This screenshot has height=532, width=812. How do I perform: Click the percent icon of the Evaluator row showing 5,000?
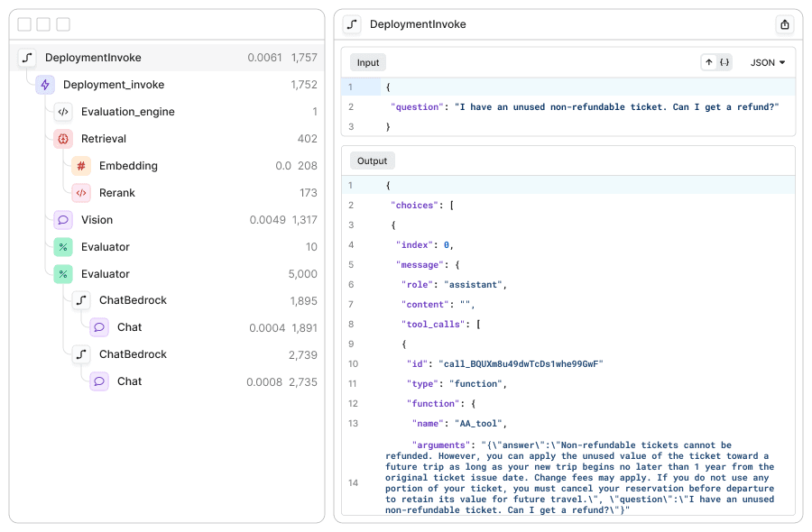pos(63,274)
